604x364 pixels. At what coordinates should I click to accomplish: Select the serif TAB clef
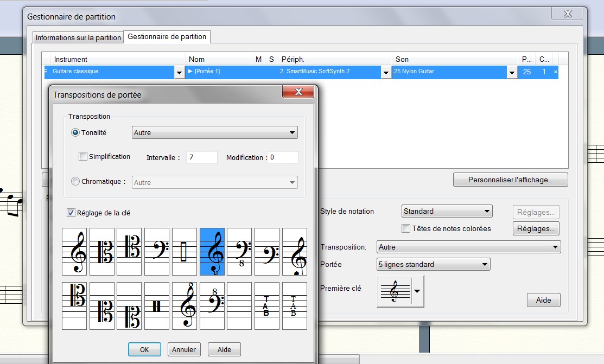tap(294, 306)
